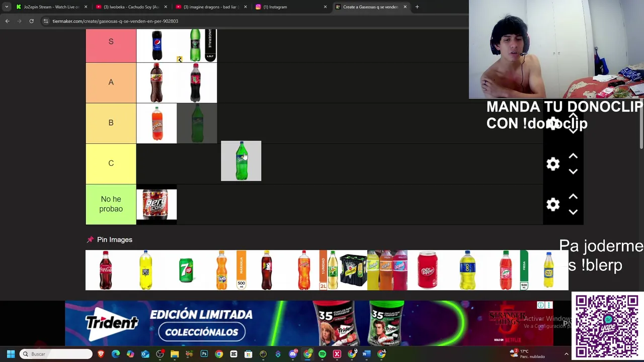The height and width of the screenshot is (362, 644).
Task: Move the No he probao row up
Action: click(x=573, y=197)
